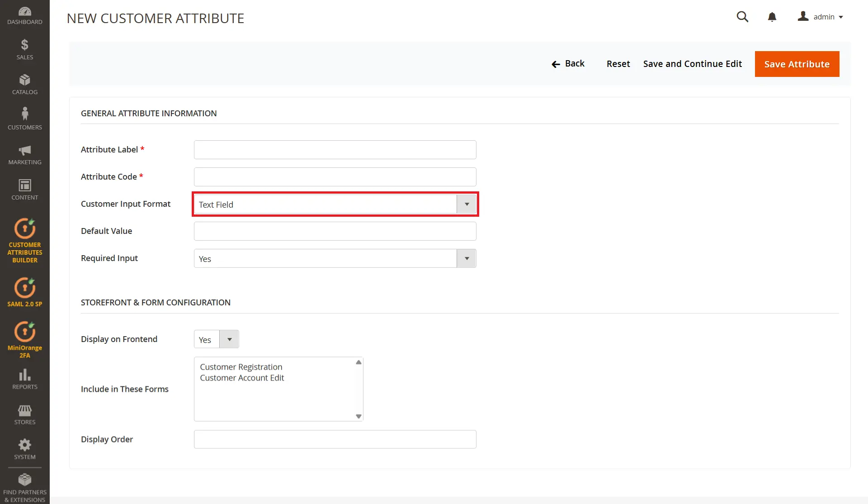
Task: Open the admin search magnifier
Action: point(742,17)
